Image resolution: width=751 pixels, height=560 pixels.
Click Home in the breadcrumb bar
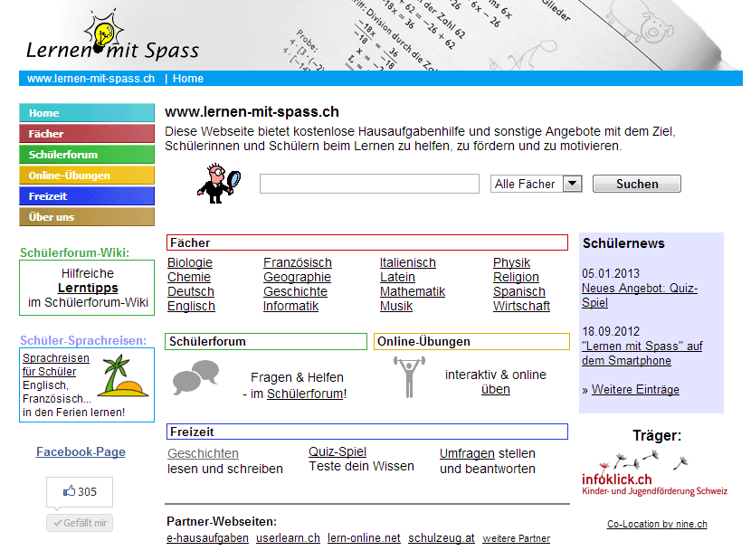(188, 79)
